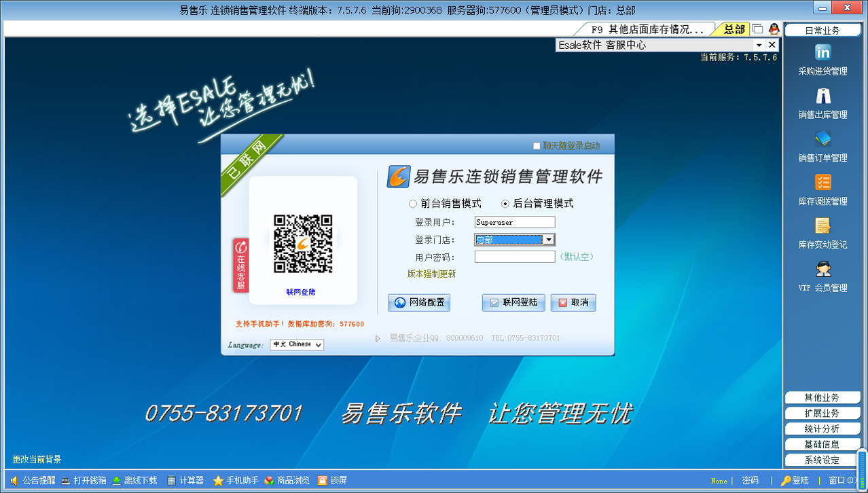Screen dimensions: 868x493
Task: Open VIP 会员管理 member icon
Action: pos(822,270)
